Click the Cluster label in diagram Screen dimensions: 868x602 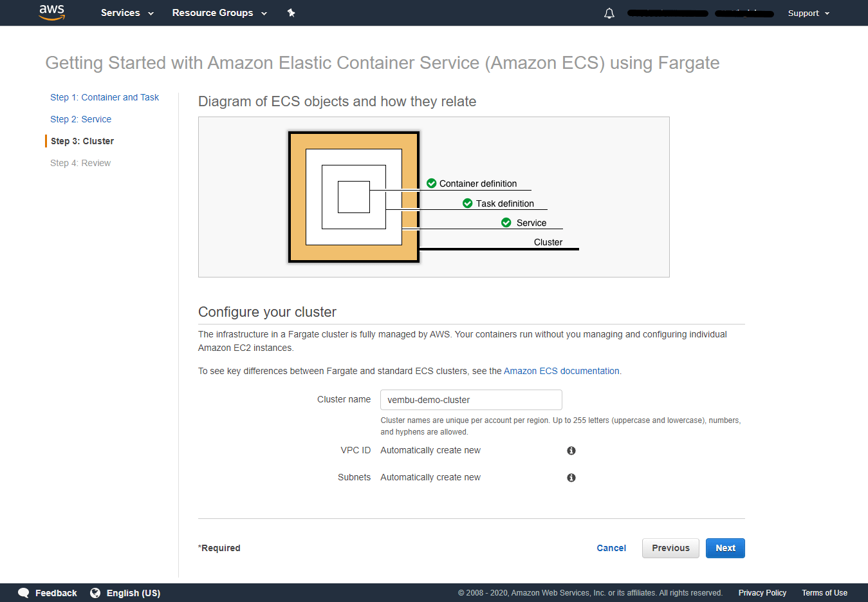coord(548,242)
